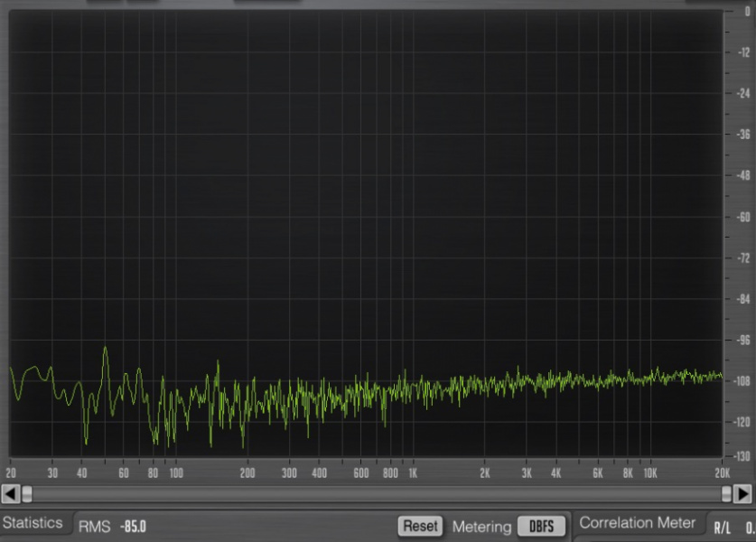Click the -60 dB scale label
756x542 pixels.
tap(743, 217)
